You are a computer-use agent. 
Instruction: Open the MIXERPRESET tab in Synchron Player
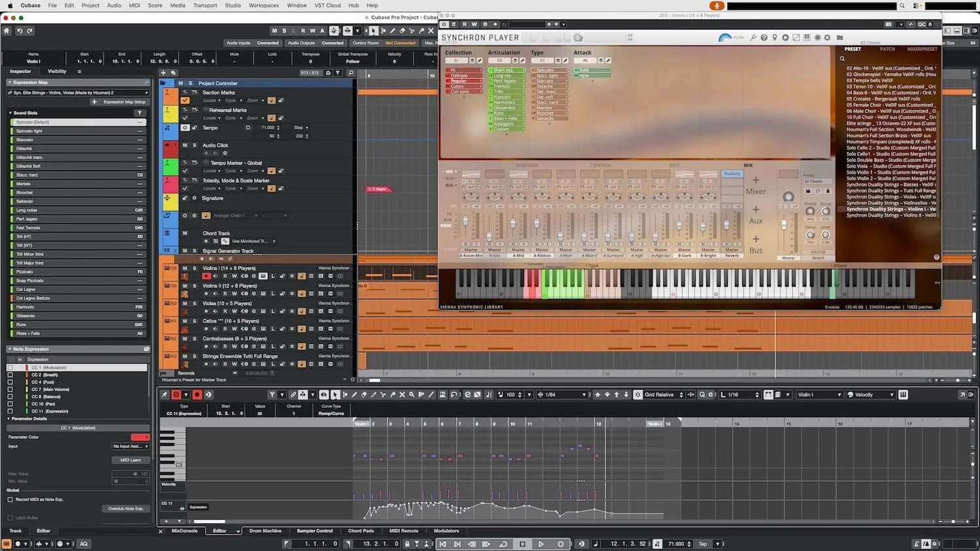(x=922, y=49)
